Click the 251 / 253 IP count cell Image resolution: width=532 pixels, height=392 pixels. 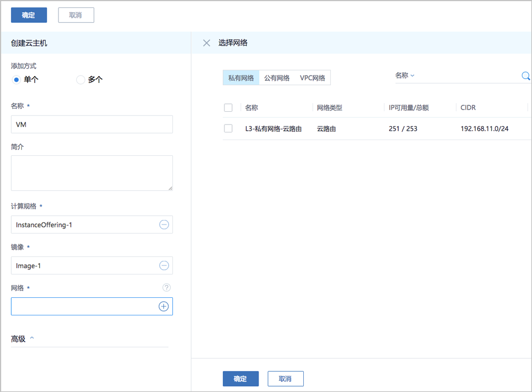coord(403,129)
